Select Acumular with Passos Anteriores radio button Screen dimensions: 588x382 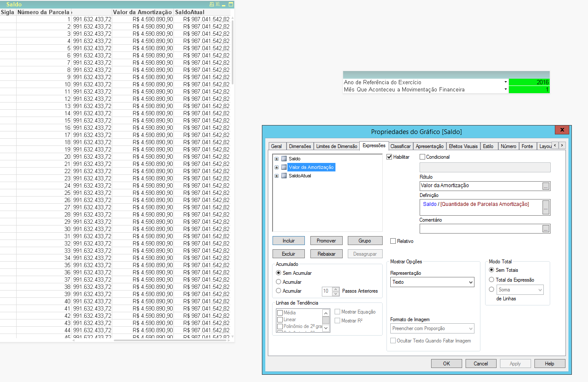coord(278,291)
